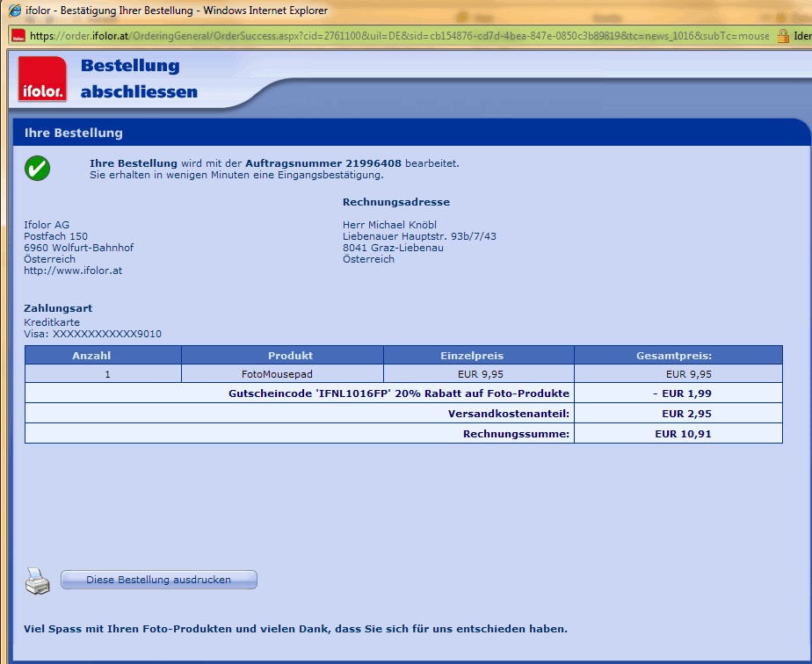Click the Internet Explorer icon in title bar
The image size is (812, 664).
tap(15, 10)
